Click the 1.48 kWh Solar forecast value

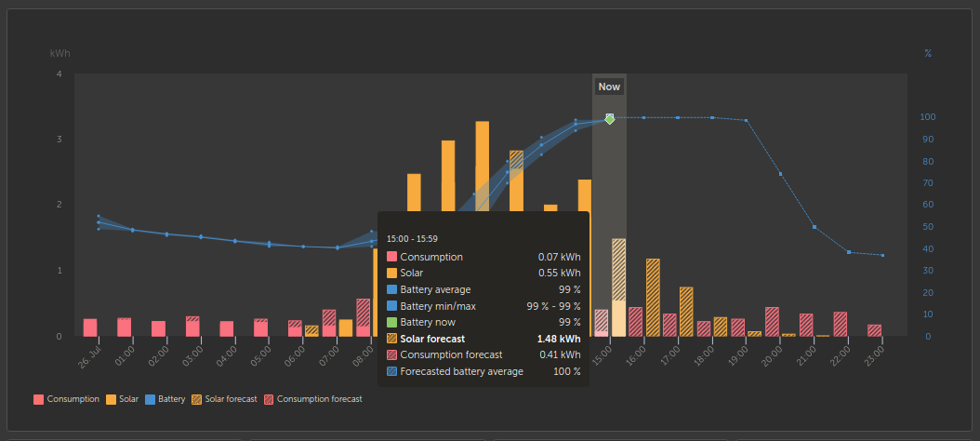click(559, 339)
